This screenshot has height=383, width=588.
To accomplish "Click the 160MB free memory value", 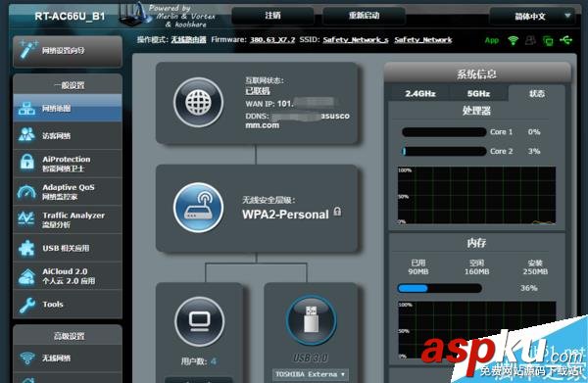I will click(x=476, y=271).
